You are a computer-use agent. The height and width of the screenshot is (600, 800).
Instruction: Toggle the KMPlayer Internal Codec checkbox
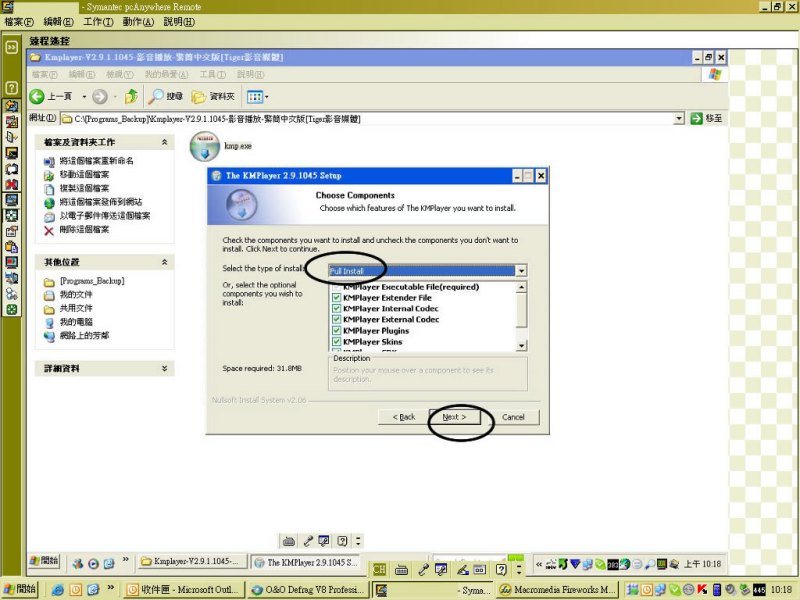pos(336,309)
